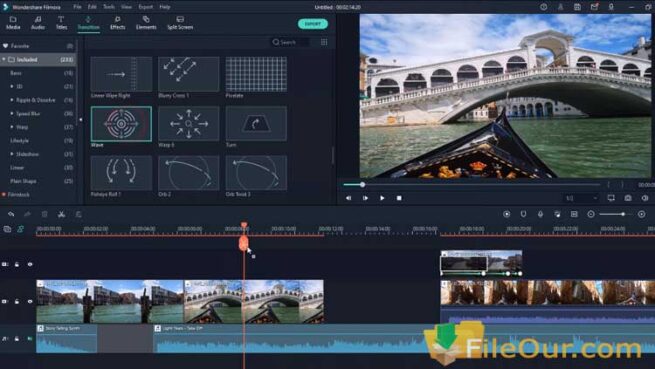Collapse the category side panel arrow

tap(81, 120)
